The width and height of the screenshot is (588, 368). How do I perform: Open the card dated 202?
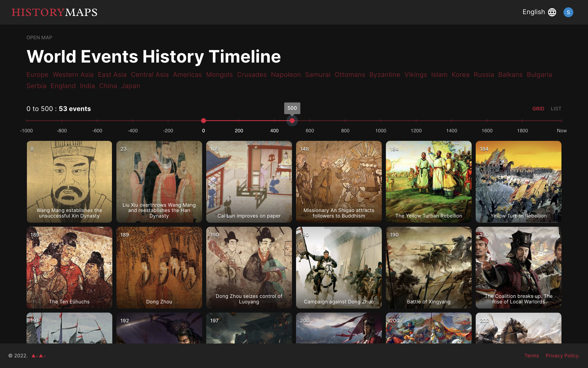click(x=519, y=328)
